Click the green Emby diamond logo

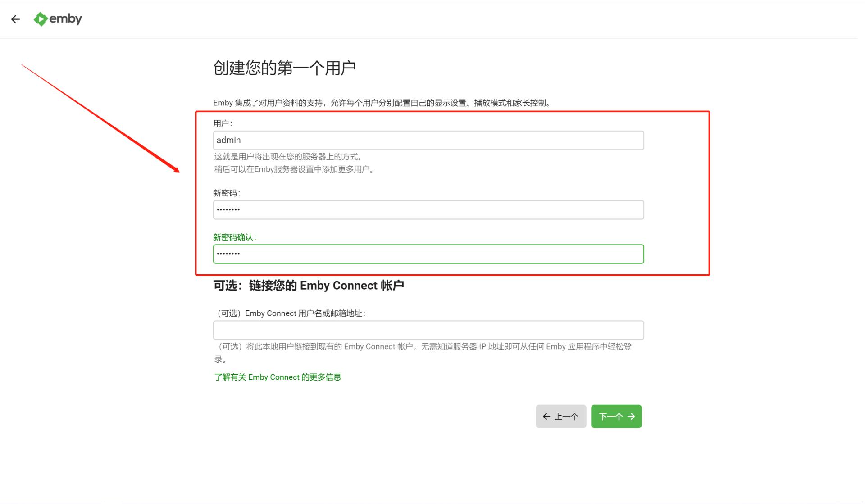tap(41, 19)
